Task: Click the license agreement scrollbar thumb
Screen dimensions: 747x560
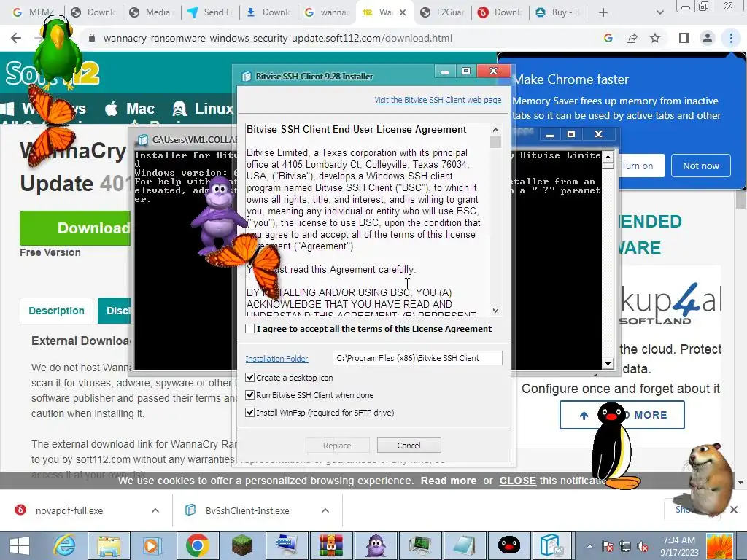Action: (495, 142)
